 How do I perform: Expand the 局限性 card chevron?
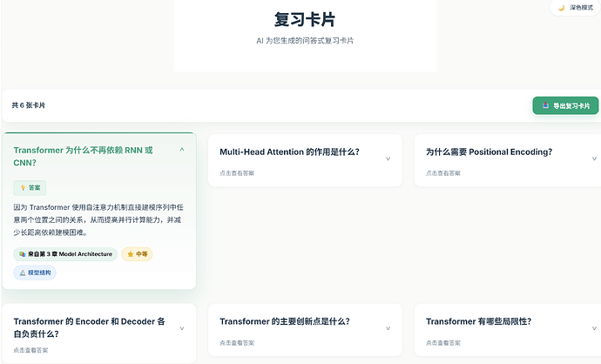tap(594, 328)
